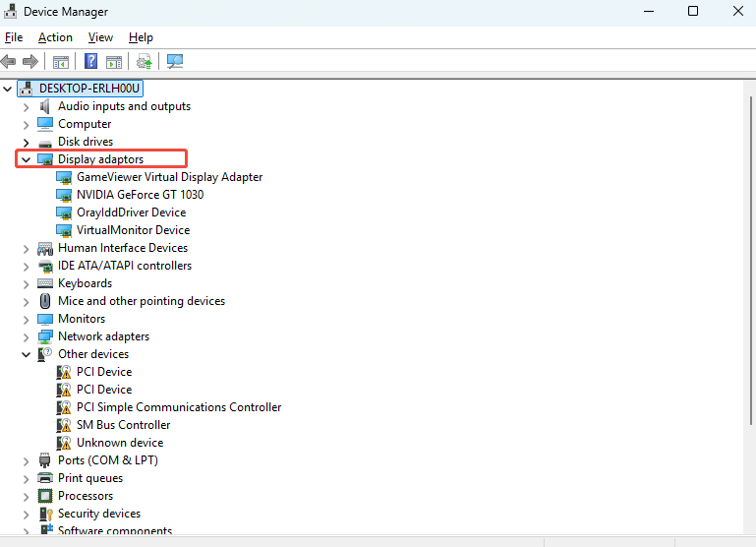Open the View menu
This screenshot has width=756, height=547.
tap(100, 37)
